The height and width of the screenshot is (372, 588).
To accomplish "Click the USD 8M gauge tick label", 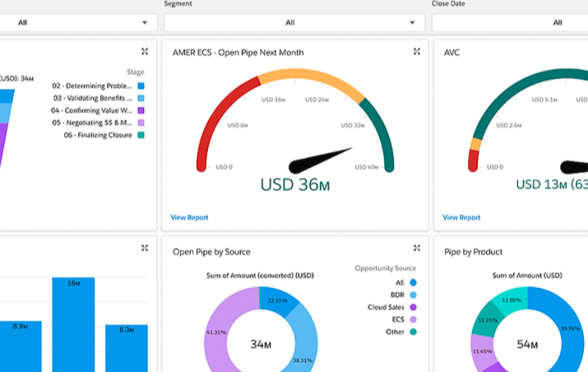I will pos(238,125).
